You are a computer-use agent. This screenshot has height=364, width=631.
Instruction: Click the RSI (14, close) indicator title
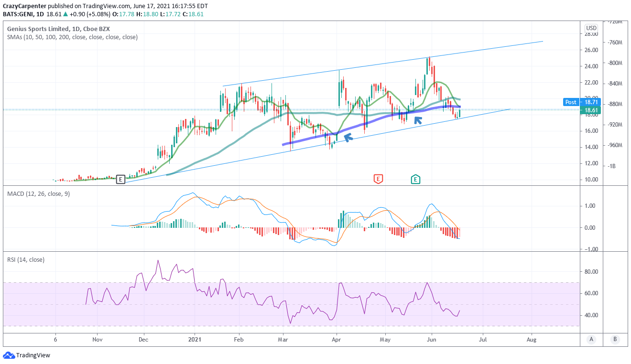coord(26,259)
